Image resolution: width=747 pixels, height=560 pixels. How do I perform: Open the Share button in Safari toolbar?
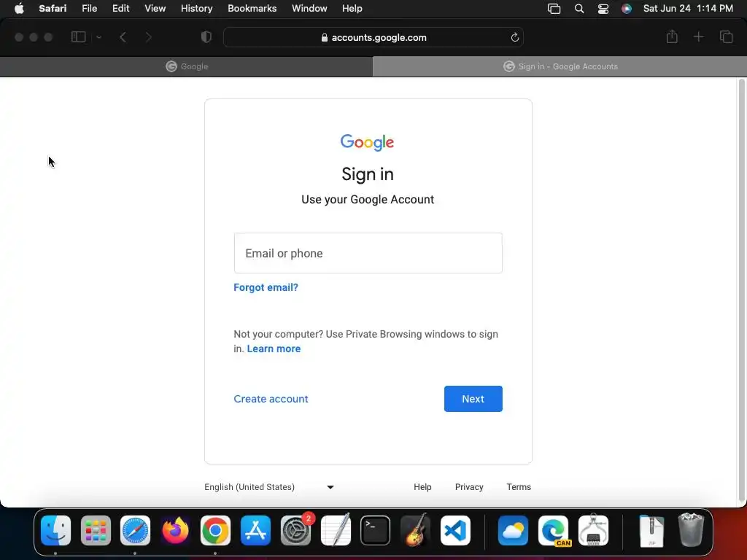tap(672, 36)
